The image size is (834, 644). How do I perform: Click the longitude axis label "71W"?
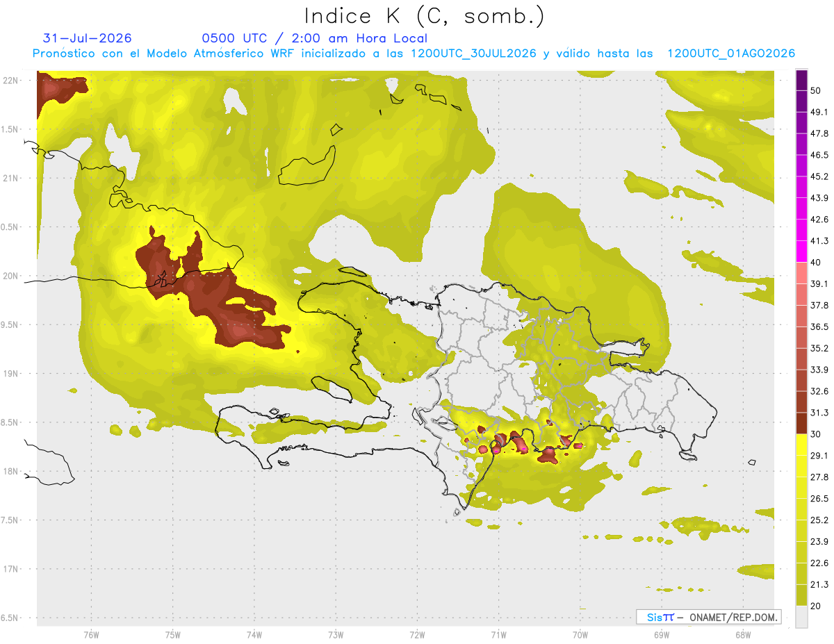pyautogui.click(x=498, y=636)
